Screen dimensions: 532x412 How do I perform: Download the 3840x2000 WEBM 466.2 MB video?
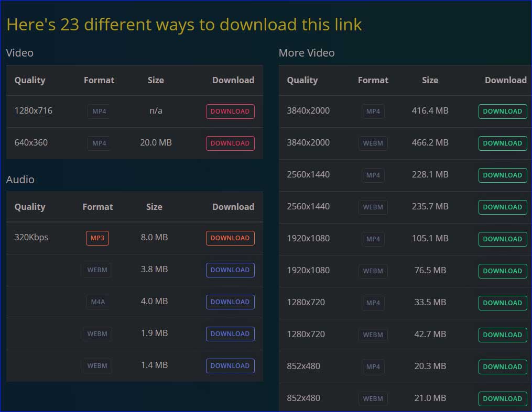(502, 143)
